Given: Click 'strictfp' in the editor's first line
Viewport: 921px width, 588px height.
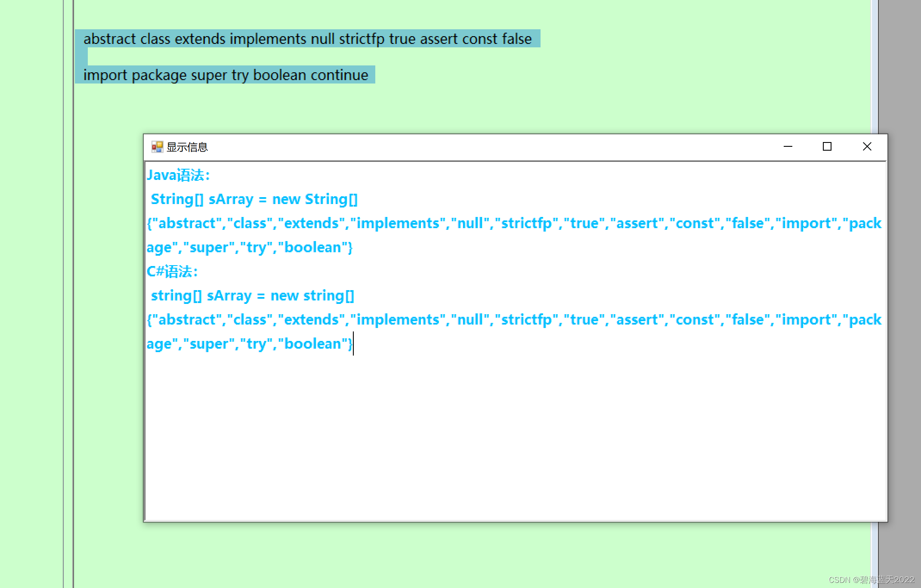Looking at the screenshot, I should tap(361, 39).
